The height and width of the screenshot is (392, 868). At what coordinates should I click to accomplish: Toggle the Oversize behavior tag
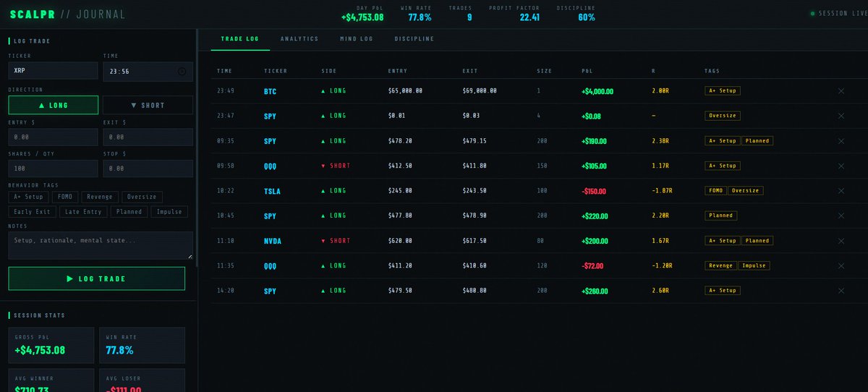[142, 197]
